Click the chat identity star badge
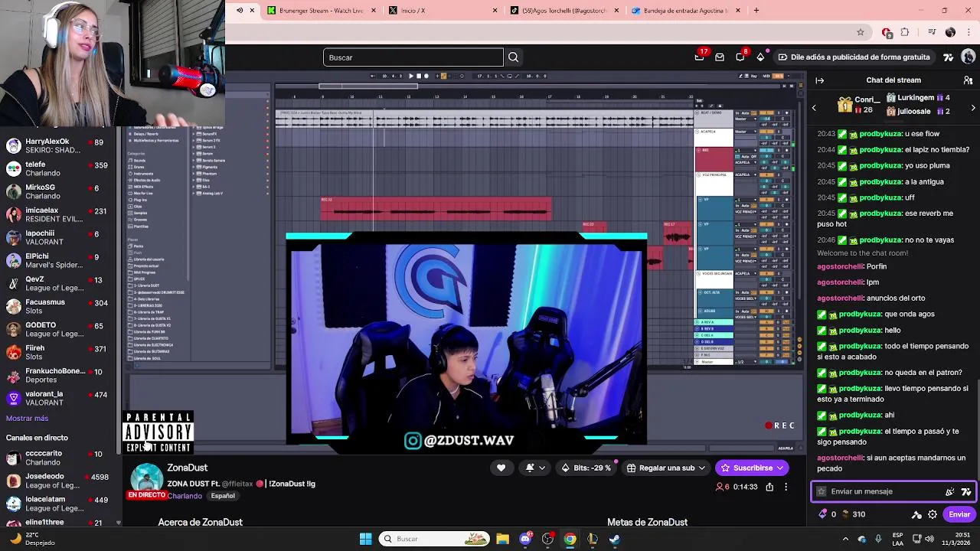The width and height of the screenshot is (980, 551). (822, 491)
